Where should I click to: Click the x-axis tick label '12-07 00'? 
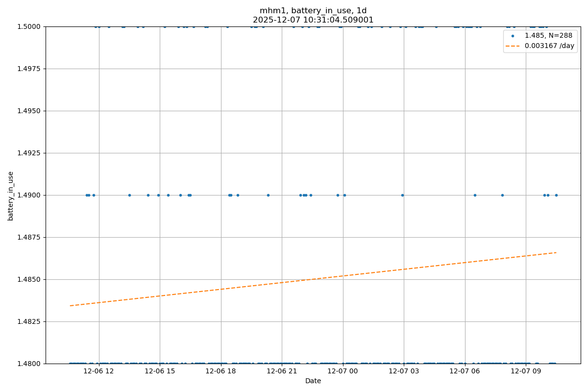pos(343,371)
